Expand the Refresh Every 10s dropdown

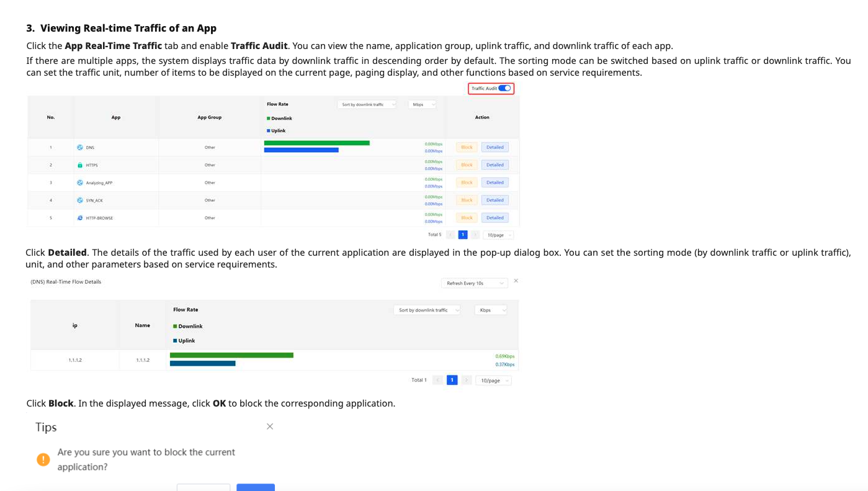pyautogui.click(x=474, y=283)
